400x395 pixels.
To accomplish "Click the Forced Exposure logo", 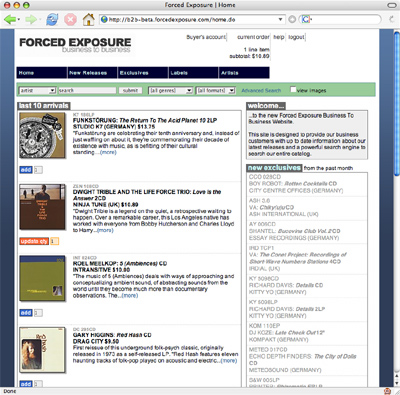I will (x=75, y=45).
